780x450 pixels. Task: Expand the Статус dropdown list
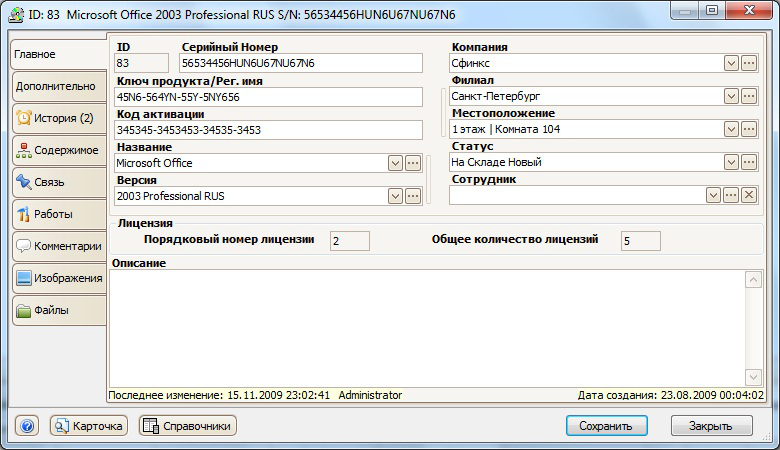pyautogui.click(x=731, y=162)
